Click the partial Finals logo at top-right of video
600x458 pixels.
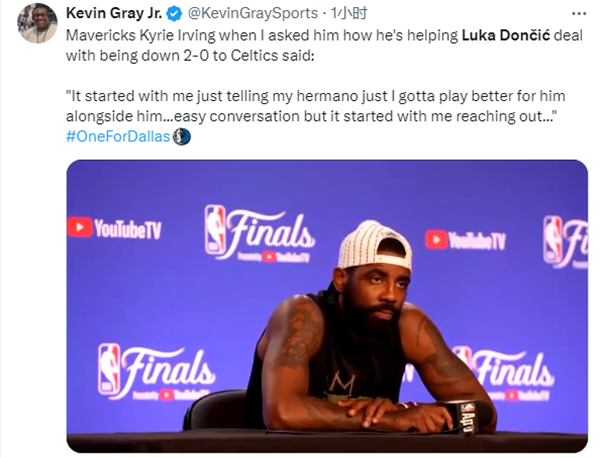coord(565,240)
